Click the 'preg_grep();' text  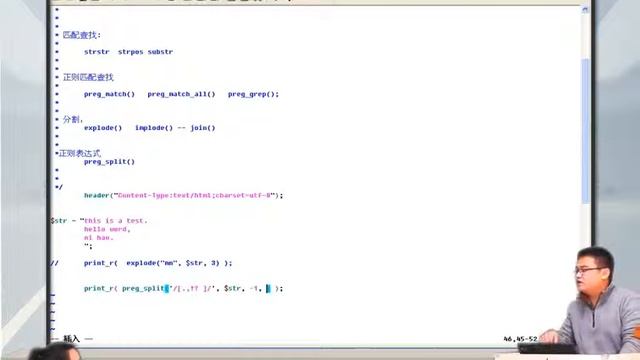253,94
